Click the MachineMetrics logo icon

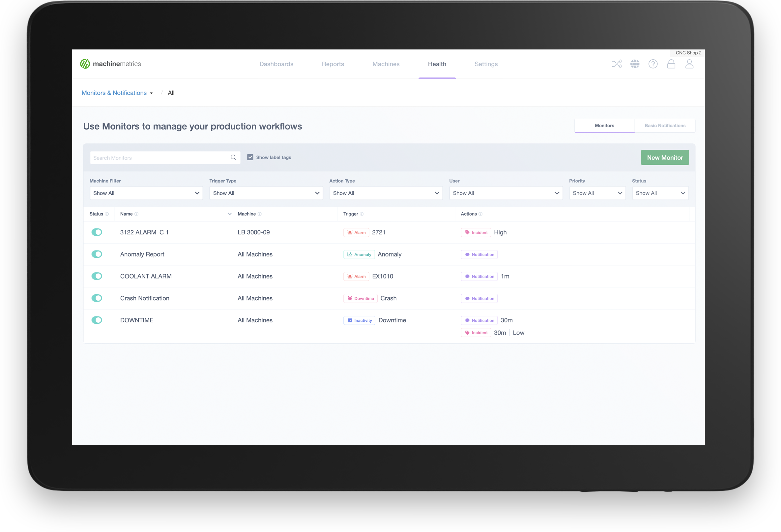click(85, 64)
